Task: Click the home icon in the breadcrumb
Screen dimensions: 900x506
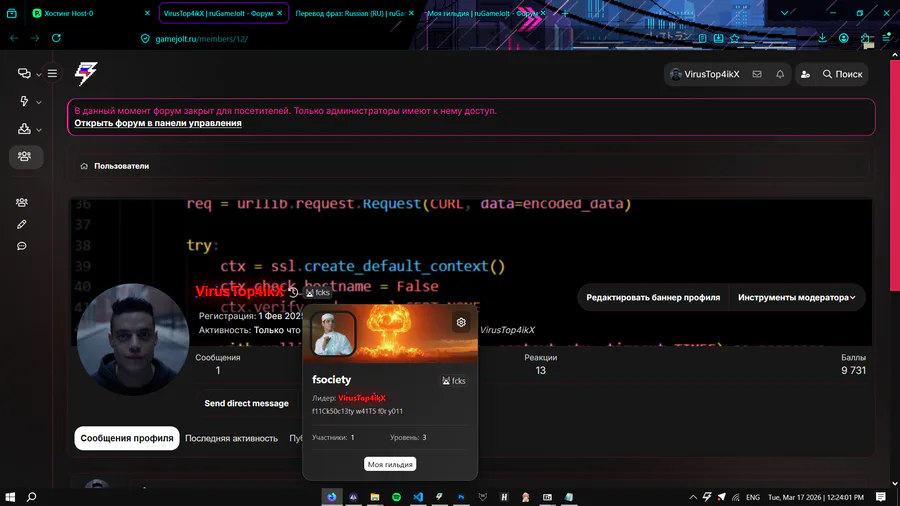Action: [84, 166]
